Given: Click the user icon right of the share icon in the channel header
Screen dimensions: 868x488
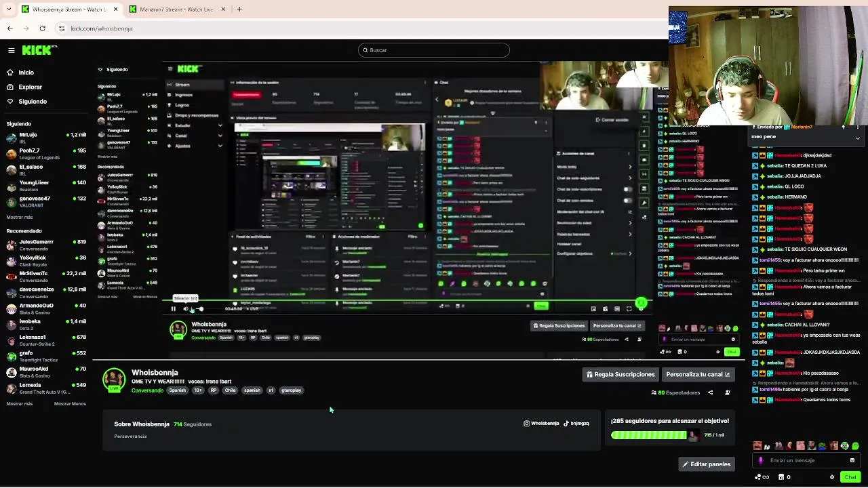Looking at the screenshot, I should click(728, 392).
